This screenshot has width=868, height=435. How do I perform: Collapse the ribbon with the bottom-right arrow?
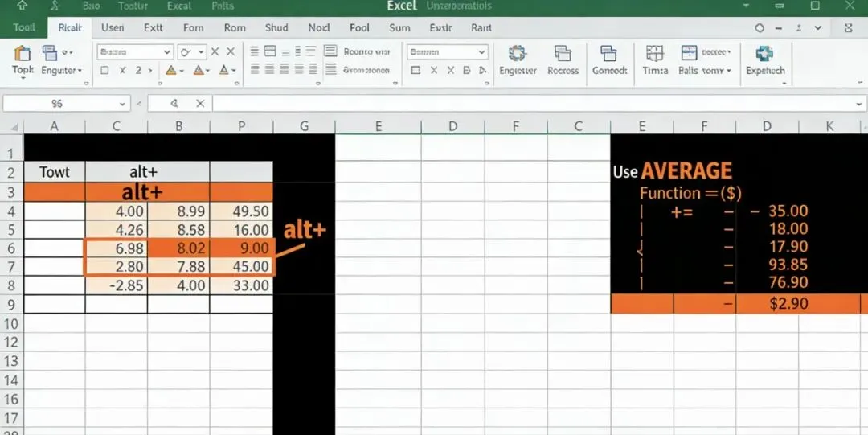point(858,83)
